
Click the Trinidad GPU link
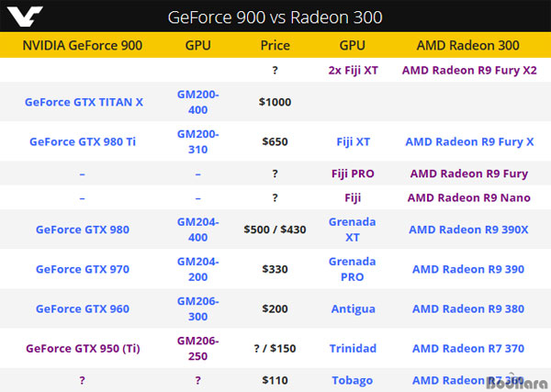click(x=353, y=349)
